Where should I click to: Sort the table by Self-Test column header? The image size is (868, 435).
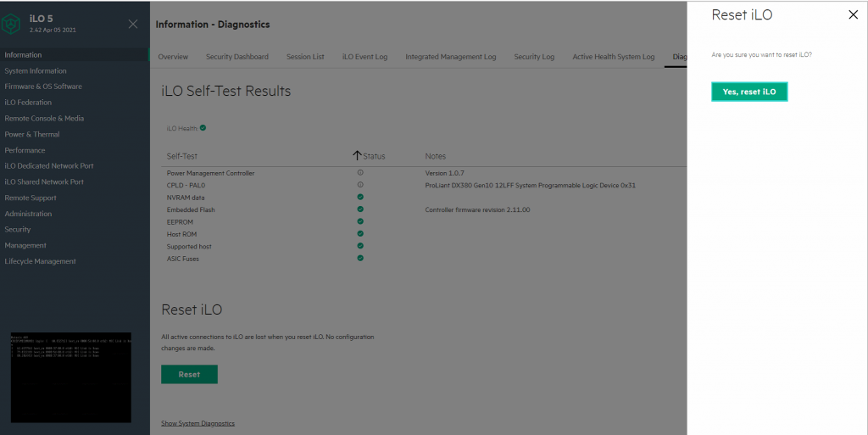[181, 156]
